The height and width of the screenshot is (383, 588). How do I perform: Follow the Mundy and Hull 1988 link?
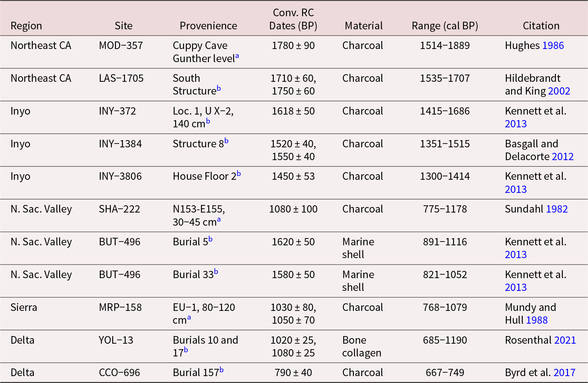click(x=537, y=320)
